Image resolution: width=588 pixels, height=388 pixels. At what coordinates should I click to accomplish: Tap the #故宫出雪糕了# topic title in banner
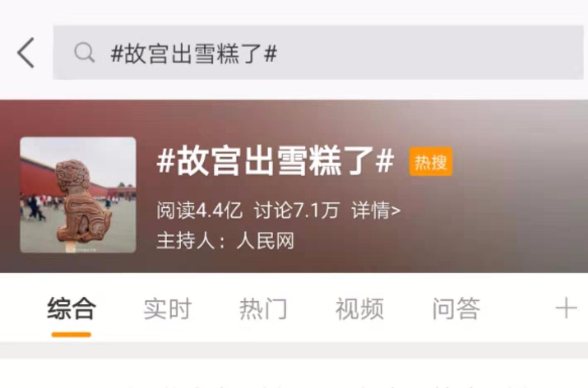275,162
